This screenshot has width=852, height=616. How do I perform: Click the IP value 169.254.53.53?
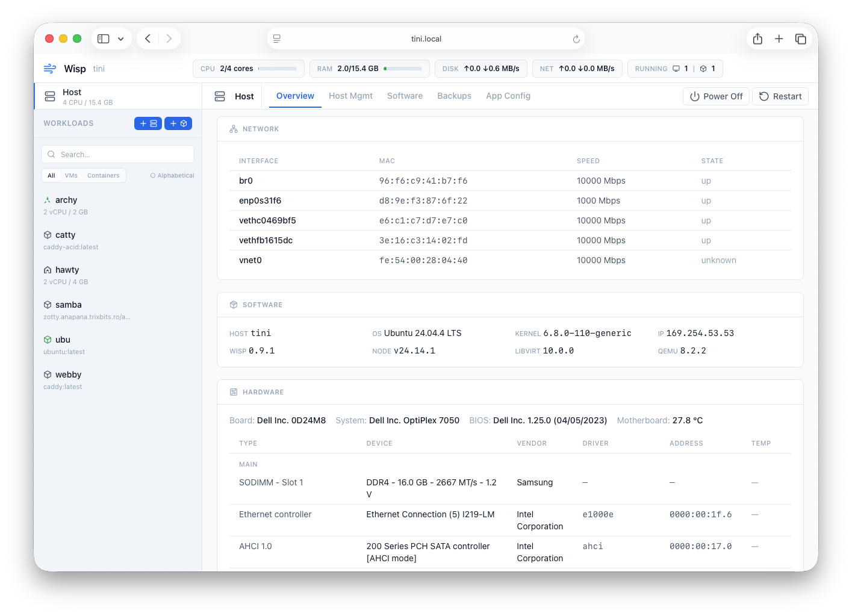pyautogui.click(x=700, y=333)
